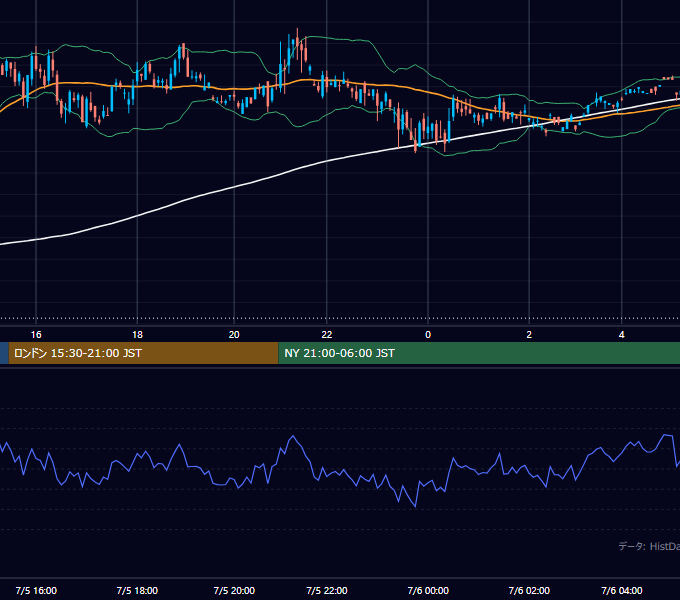Click the 7/5 16:00 date label
The width and height of the screenshot is (680, 600).
[x=36, y=590]
